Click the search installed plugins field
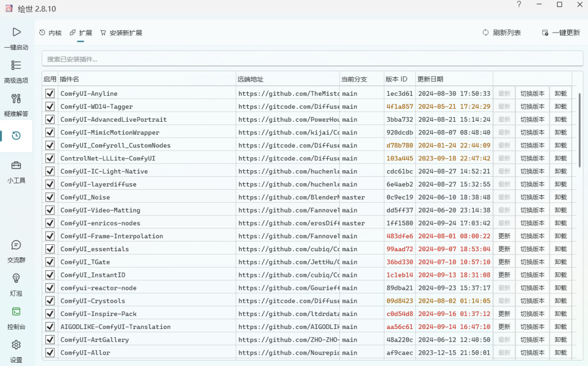This screenshot has height=366, width=588. [313, 59]
